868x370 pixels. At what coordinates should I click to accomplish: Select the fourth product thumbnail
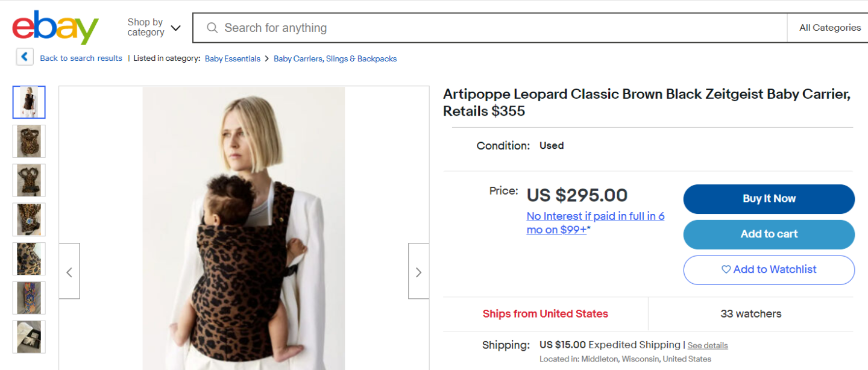(x=29, y=220)
